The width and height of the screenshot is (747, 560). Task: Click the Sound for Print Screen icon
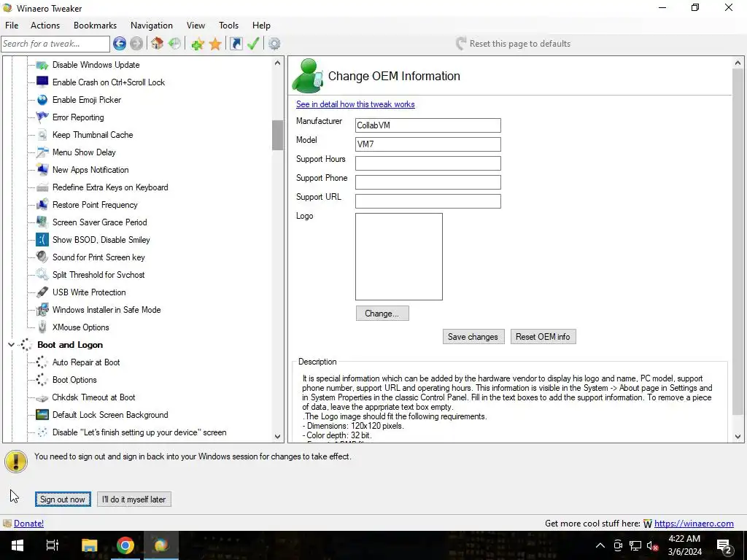pyautogui.click(x=42, y=257)
